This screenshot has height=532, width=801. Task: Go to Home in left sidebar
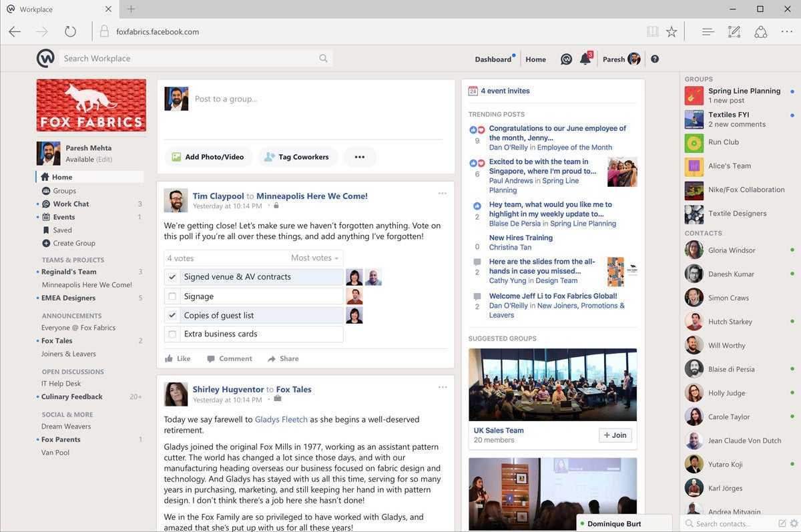click(89, 177)
